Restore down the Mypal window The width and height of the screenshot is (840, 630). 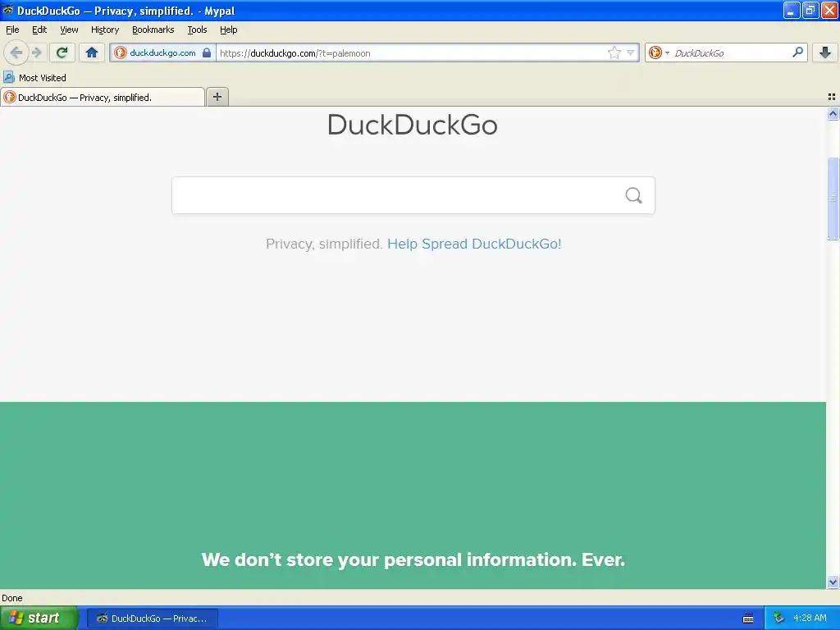pos(810,10)
